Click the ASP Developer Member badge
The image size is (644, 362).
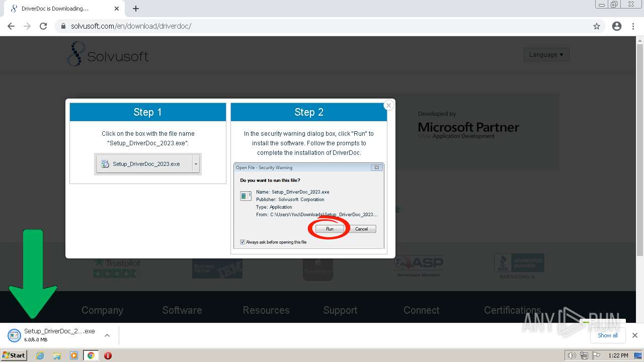pyautogui.click(x=419, y=266)
